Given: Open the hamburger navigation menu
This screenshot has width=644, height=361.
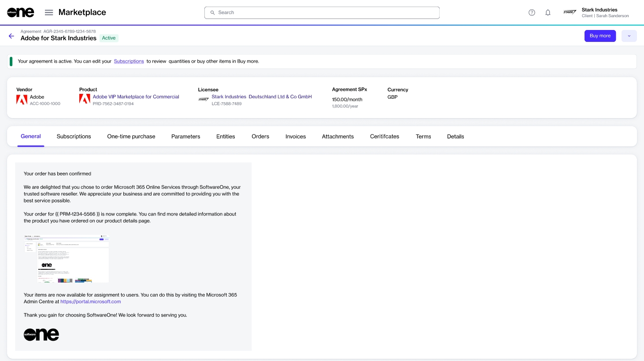Looking at the screenshot, I should (49, 12).
